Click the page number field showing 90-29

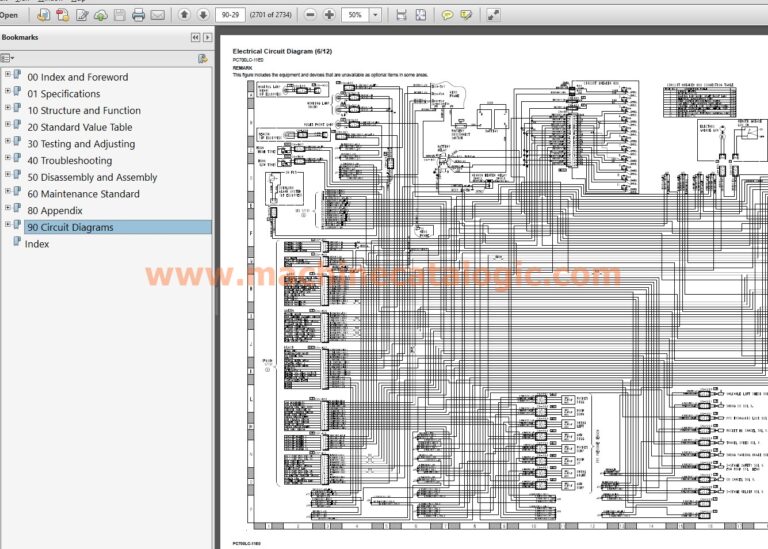pyautogui.click(x=230, y=15)
